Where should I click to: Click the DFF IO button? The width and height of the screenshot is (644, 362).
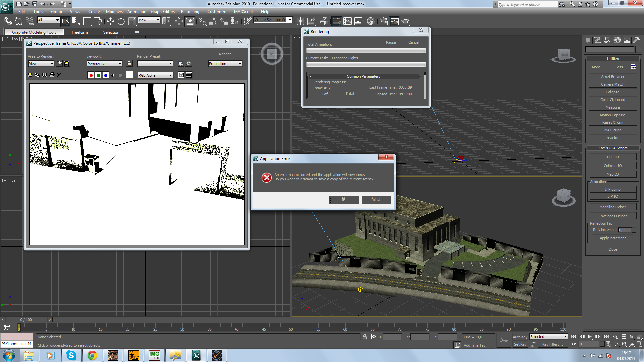click(612, 157)
